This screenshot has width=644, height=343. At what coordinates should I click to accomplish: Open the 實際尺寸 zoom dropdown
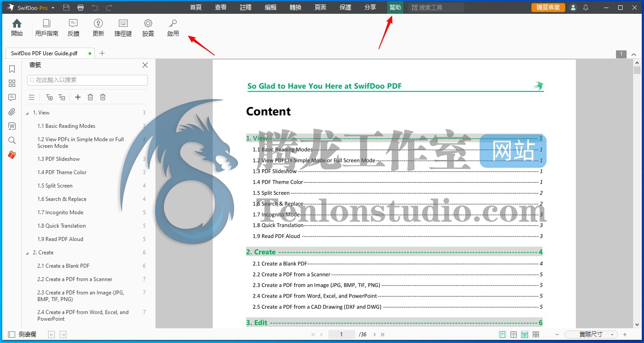click(x=591, y=335)
